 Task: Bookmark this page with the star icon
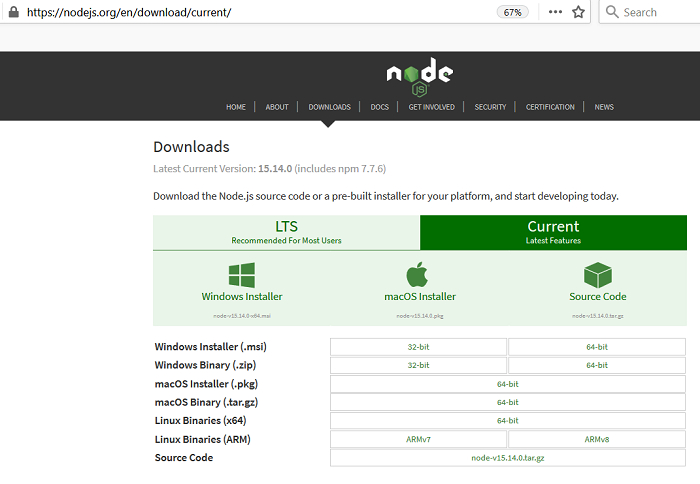coord(578,12)
